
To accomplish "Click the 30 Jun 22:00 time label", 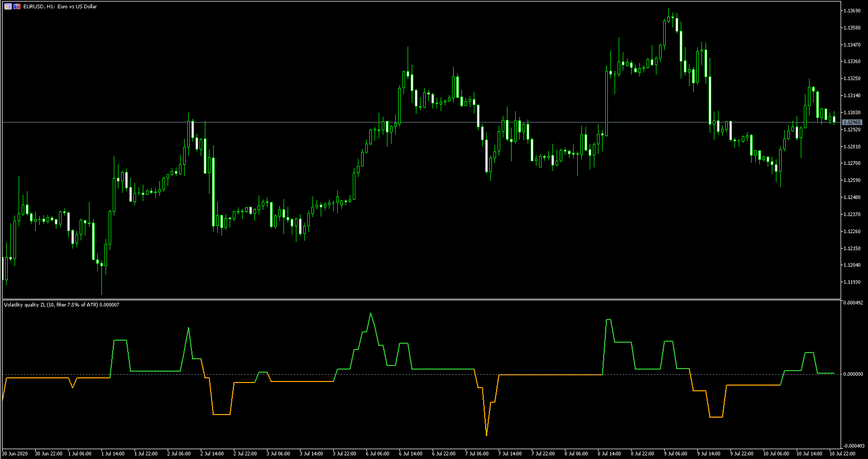I will coord(49,454).
